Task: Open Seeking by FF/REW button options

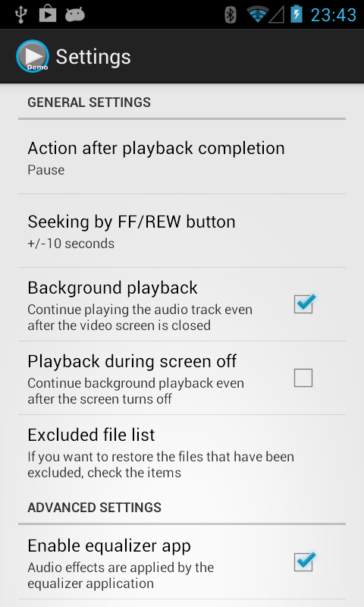Action: [x=182, y=231]
